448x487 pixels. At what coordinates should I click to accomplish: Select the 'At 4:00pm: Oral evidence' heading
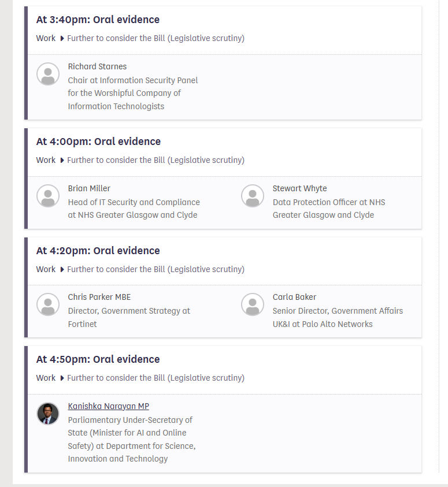[98, 142]
